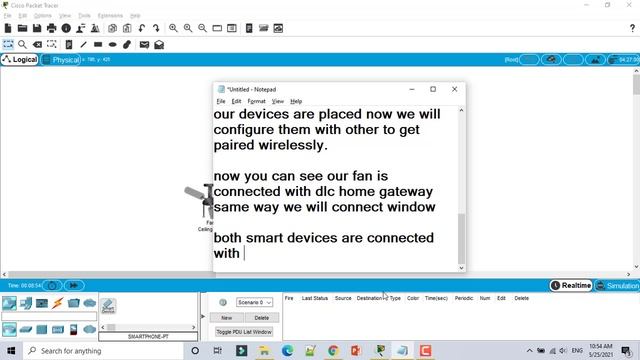Open Windows Start menu
The image size is (640, 360).
click(x=11, y=351)
